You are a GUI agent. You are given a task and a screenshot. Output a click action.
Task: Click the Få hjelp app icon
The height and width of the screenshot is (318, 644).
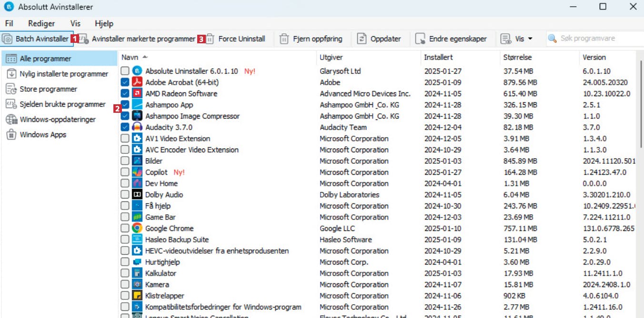click(137, 206)
